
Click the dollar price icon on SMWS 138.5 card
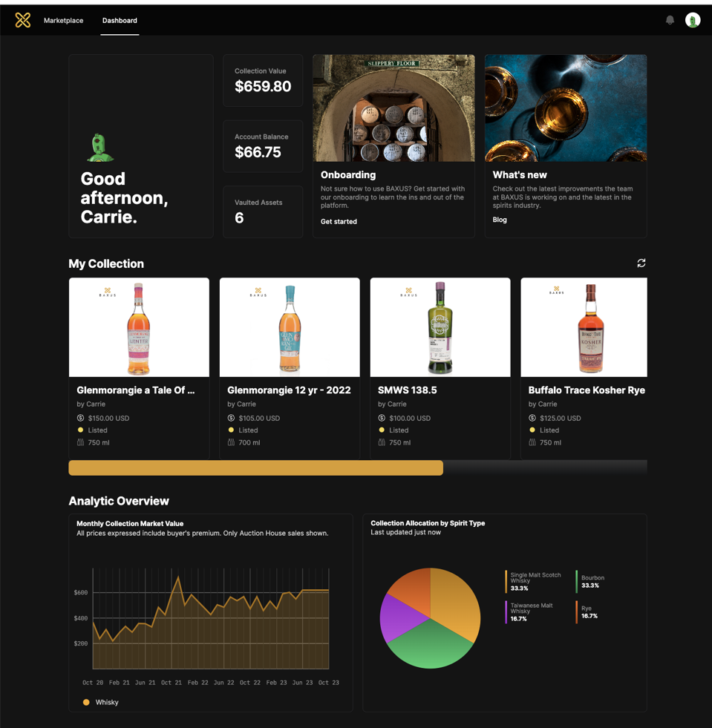[382, 418]
